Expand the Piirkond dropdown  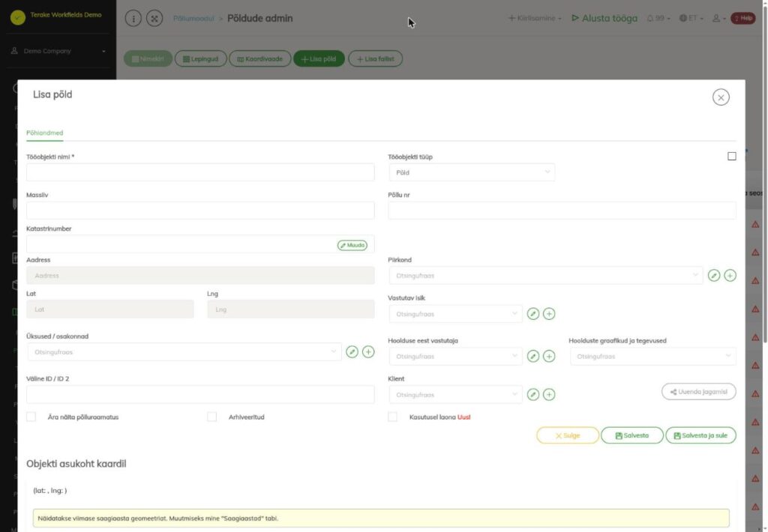(x=546, y=276)
